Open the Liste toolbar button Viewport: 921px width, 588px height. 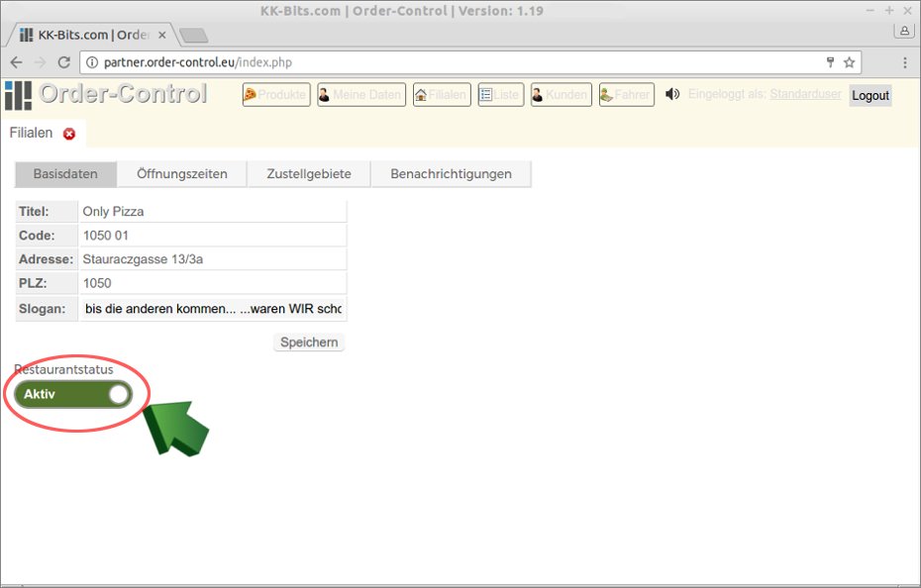[500, 95]
